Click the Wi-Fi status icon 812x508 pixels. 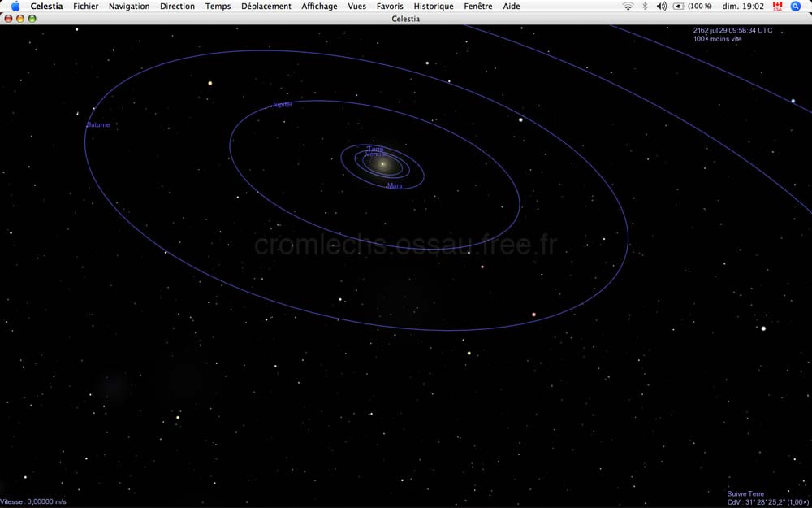(628, 7)
